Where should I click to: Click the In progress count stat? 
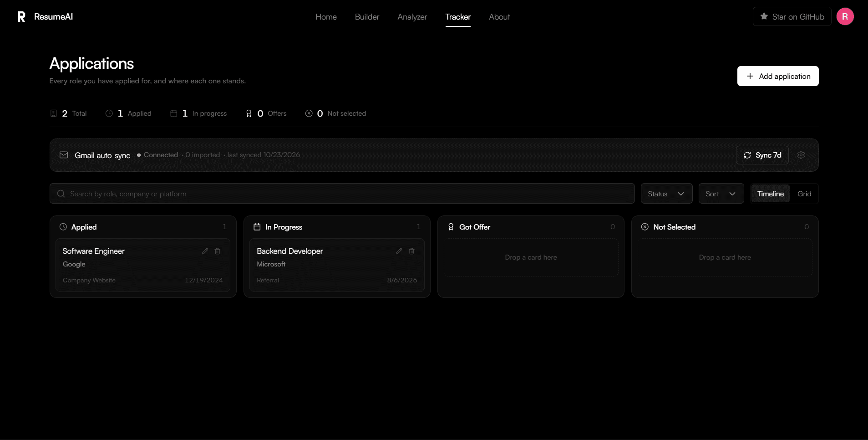point(198,113)
